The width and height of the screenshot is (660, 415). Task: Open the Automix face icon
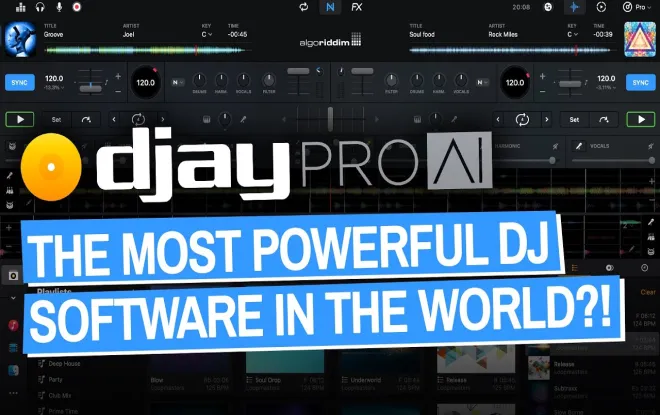click(x=548, y=7)
